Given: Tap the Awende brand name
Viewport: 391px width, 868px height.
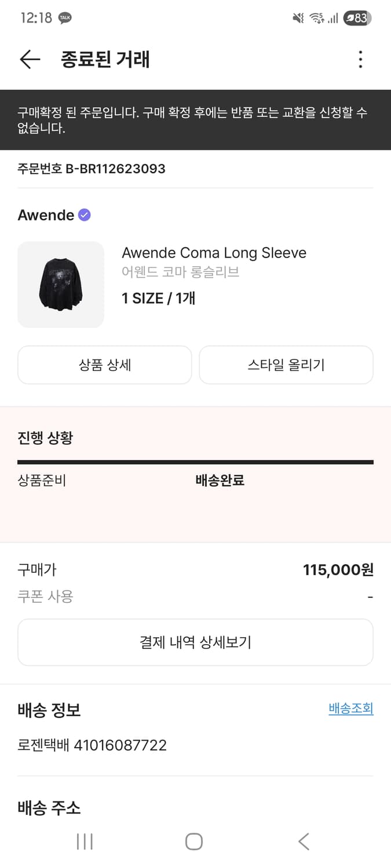Looking at the screenshot, I should pos(46,215).
